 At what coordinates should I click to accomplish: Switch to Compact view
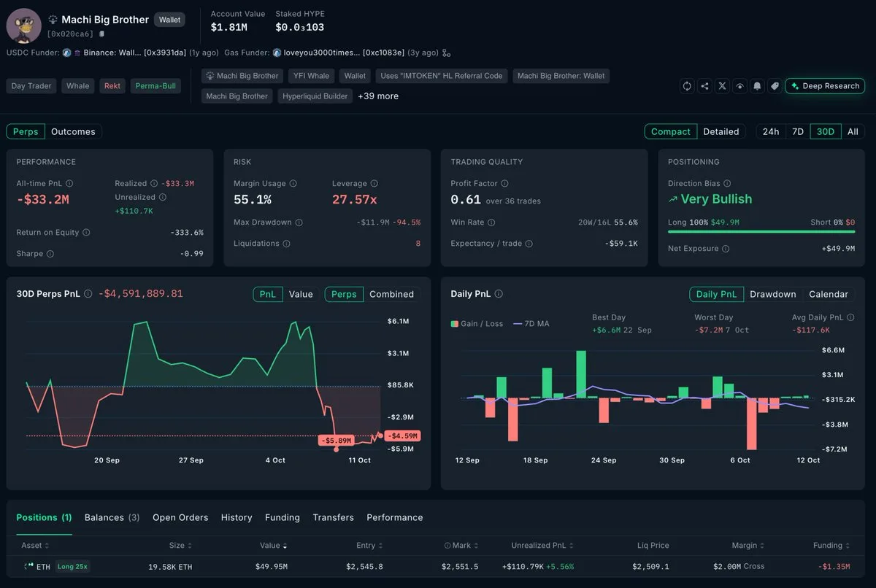671,132
